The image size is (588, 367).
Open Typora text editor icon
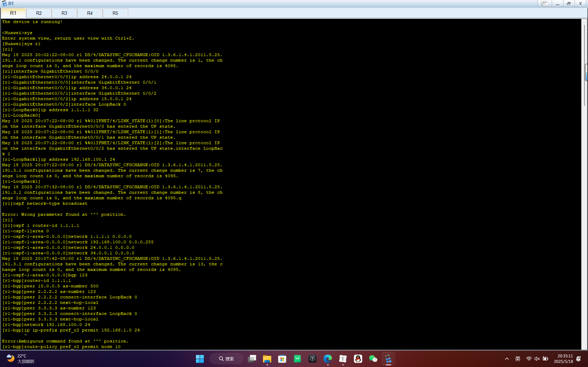click(x=343, y=359)
